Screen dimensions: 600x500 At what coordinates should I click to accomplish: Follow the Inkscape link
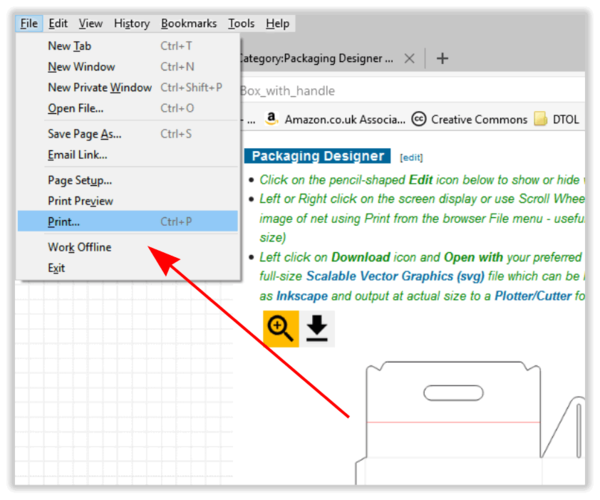point(302,296)
